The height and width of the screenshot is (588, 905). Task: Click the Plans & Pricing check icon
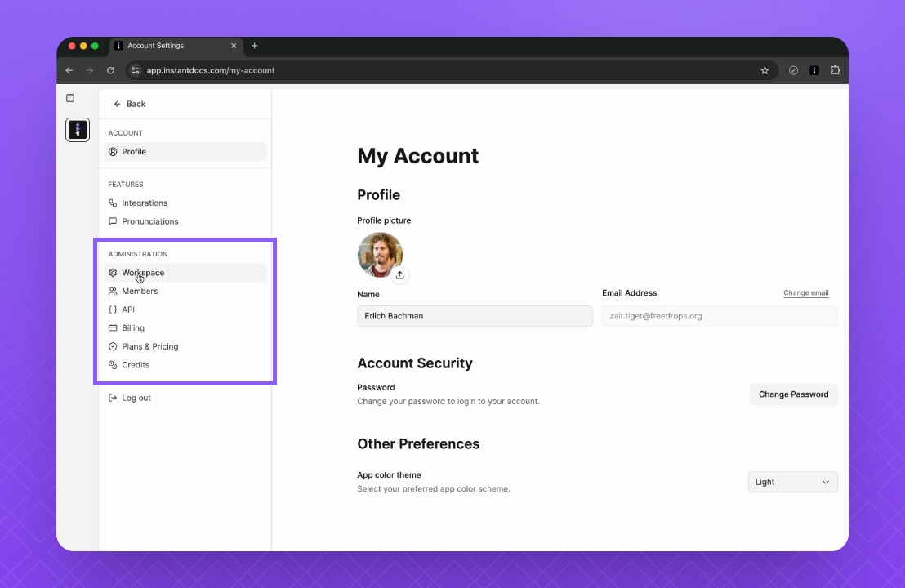click(113, 347)
